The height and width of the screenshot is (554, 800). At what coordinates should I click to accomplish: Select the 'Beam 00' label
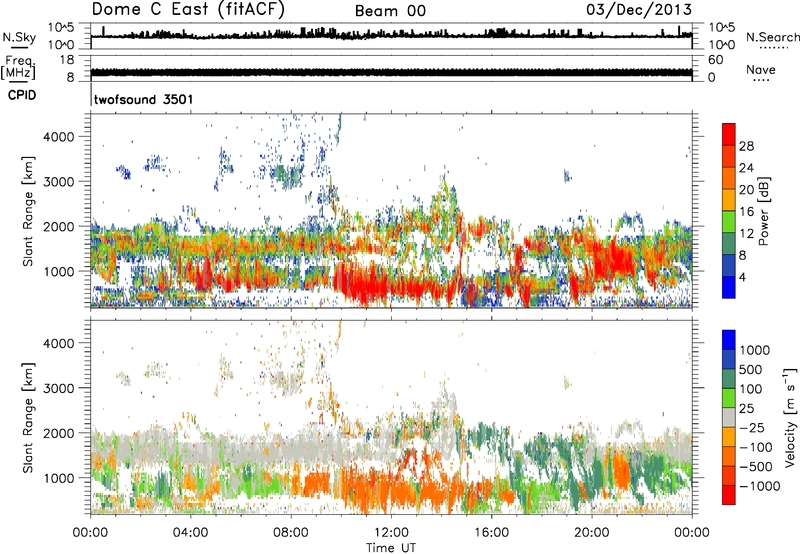pos(390,11)
